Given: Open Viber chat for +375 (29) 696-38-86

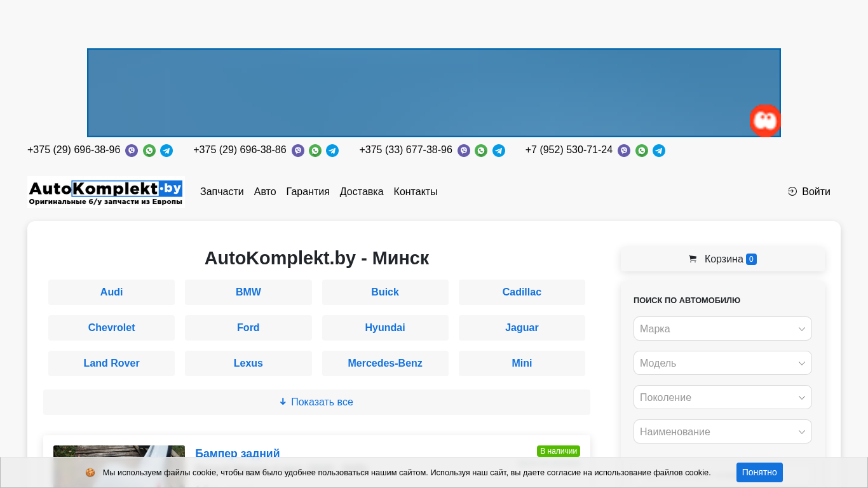Looking at the screenshot, I should (x=298, y=151).
